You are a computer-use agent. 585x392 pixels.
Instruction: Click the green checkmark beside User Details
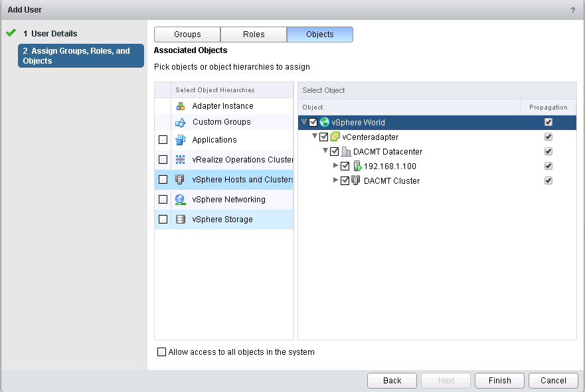(11, 33)
